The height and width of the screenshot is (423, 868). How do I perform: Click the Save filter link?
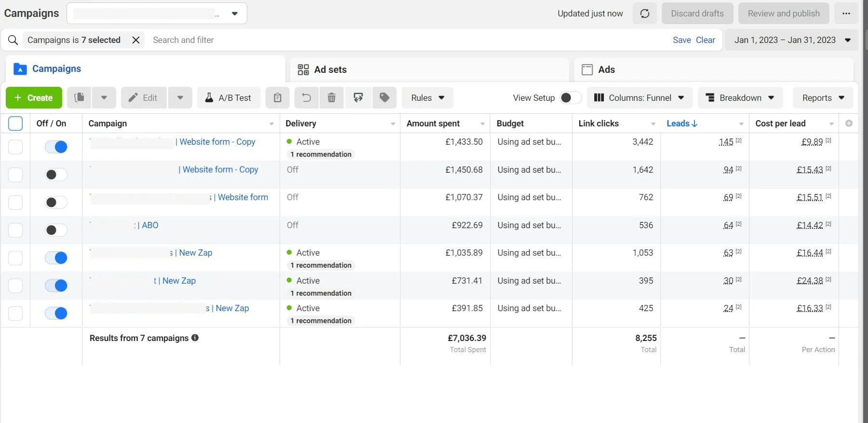coord(682,40)
